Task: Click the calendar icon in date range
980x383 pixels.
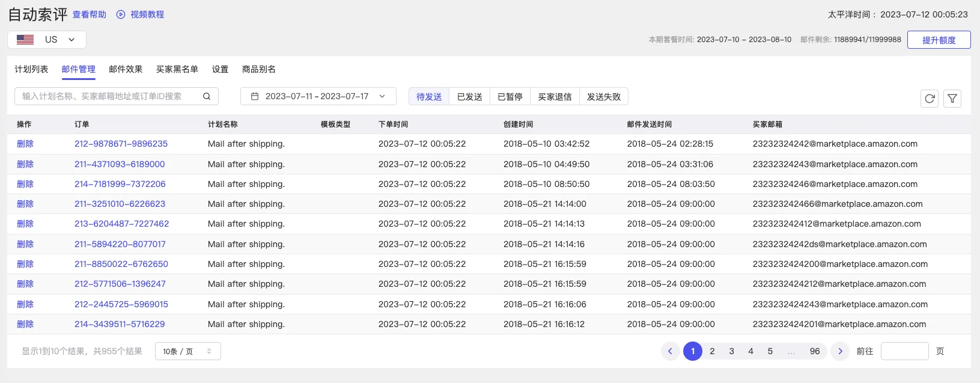Action: click(x=255, y=96)
